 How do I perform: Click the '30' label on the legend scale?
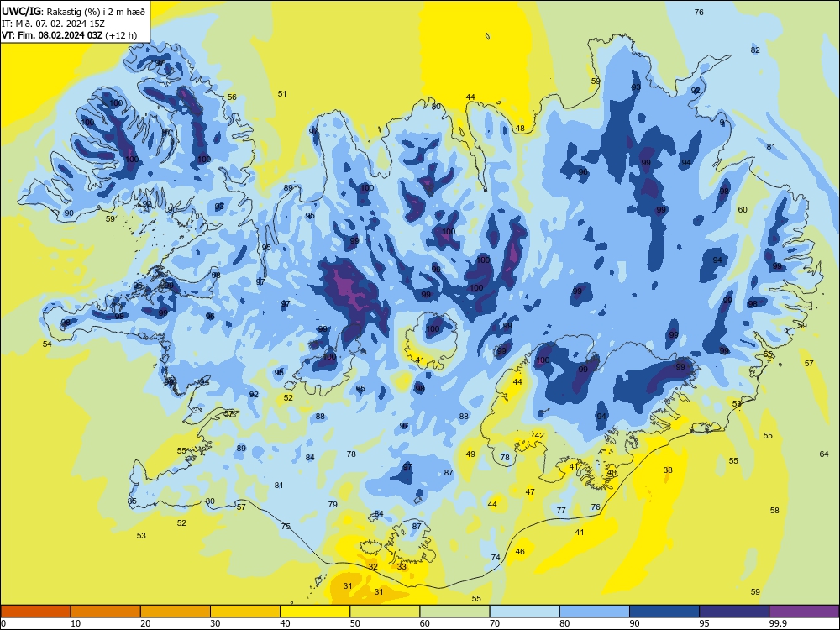tap(215, 623)
